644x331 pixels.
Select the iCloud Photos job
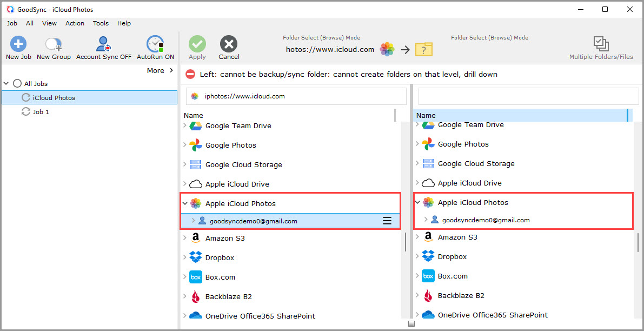tap(54, 97)
